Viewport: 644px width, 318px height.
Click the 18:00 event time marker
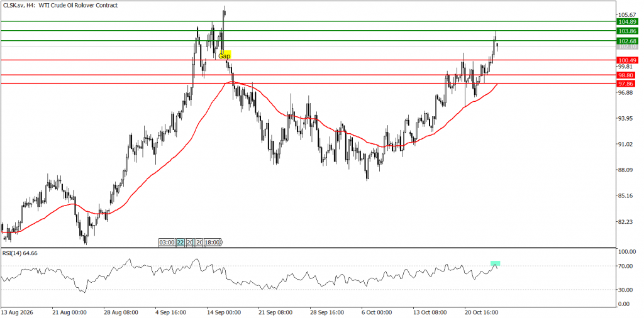pos(213,243)
